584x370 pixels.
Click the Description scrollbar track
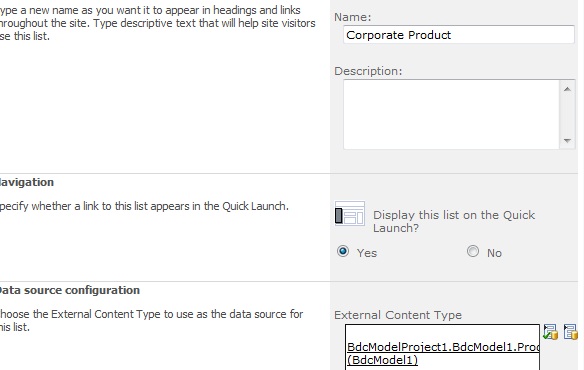tap(567, 115)
